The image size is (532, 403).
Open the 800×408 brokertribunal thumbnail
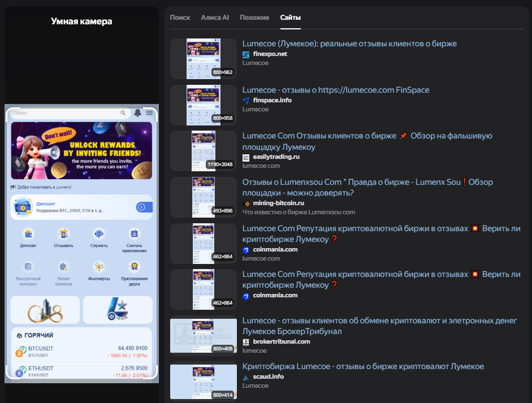click(x=203, y=336)
